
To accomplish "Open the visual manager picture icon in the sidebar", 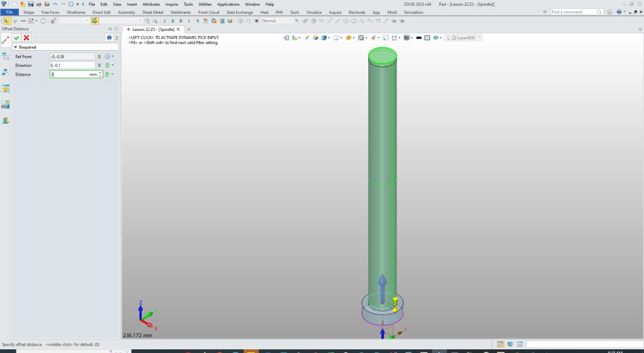I will [5, 104].
